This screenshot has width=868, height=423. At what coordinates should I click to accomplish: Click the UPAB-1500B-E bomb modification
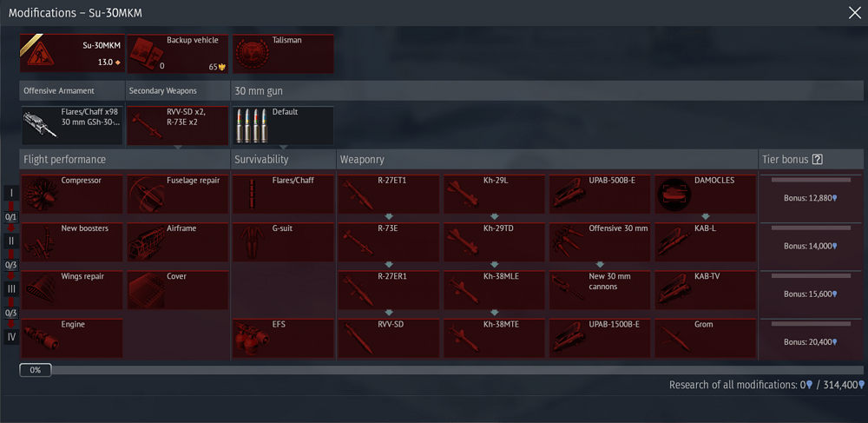[x=599, y=338]
